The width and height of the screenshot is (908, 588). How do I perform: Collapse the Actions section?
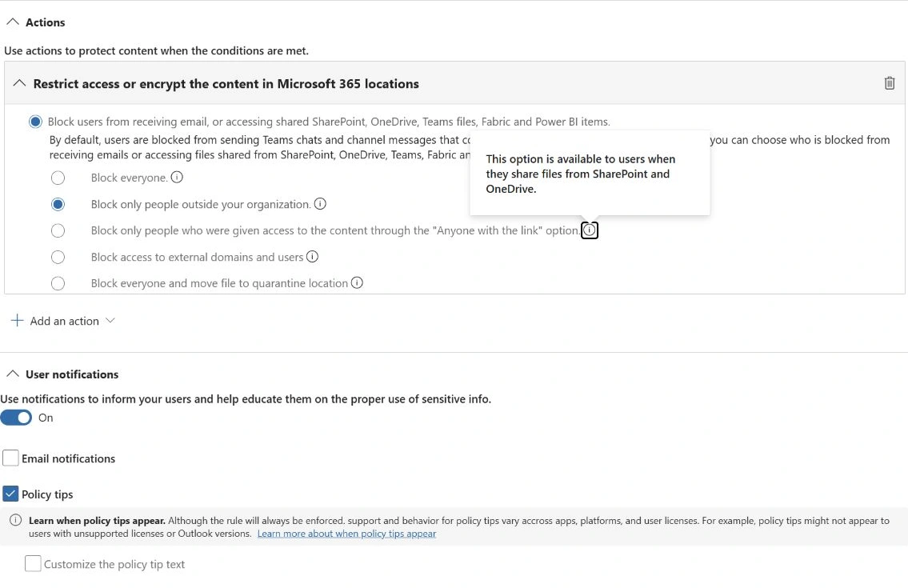coord(12,22)
